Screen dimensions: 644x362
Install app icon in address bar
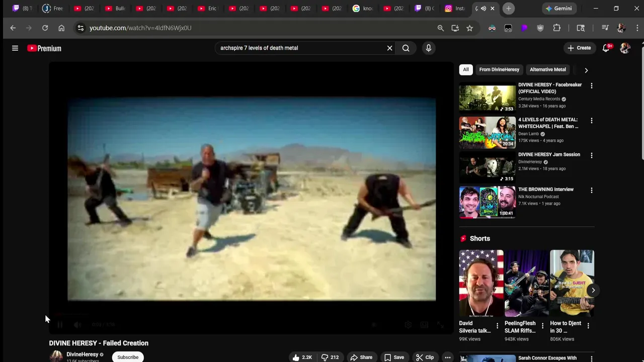coord(455,28)
